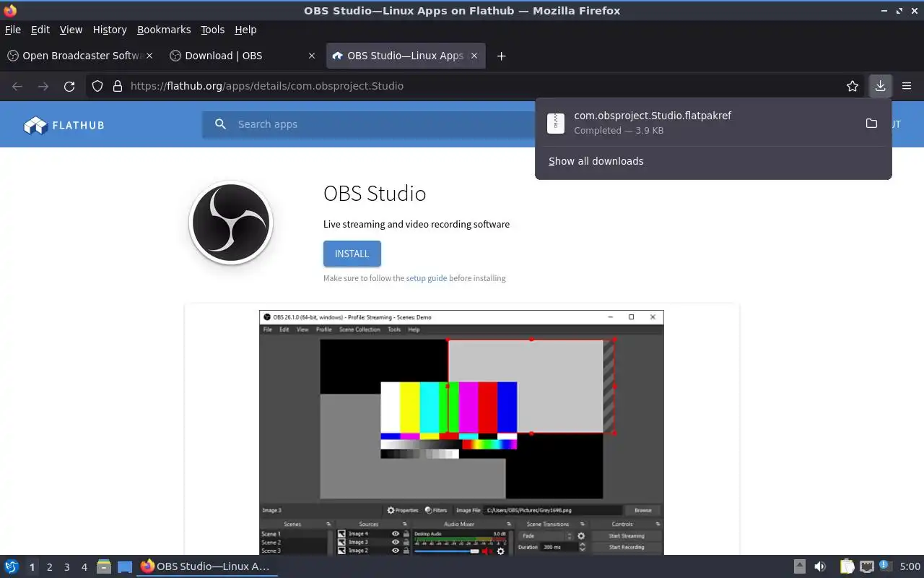
Task: Click the Live streaming and video recording text
Action: tap(417, 224)
